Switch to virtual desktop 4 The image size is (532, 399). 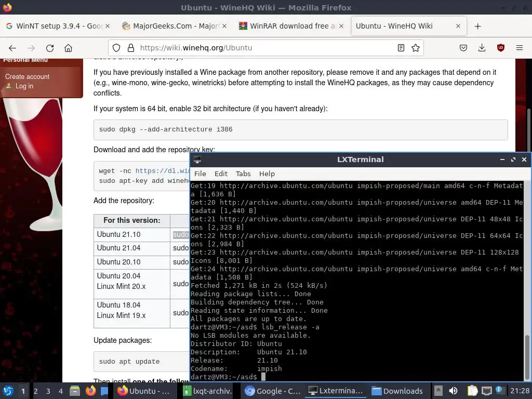pos(61,391)
